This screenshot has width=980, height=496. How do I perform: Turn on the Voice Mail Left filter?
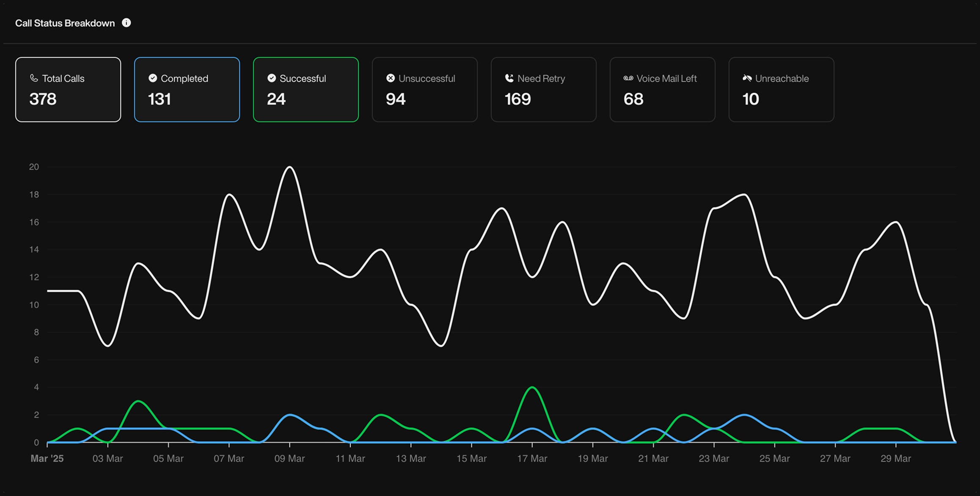point(662,89)
